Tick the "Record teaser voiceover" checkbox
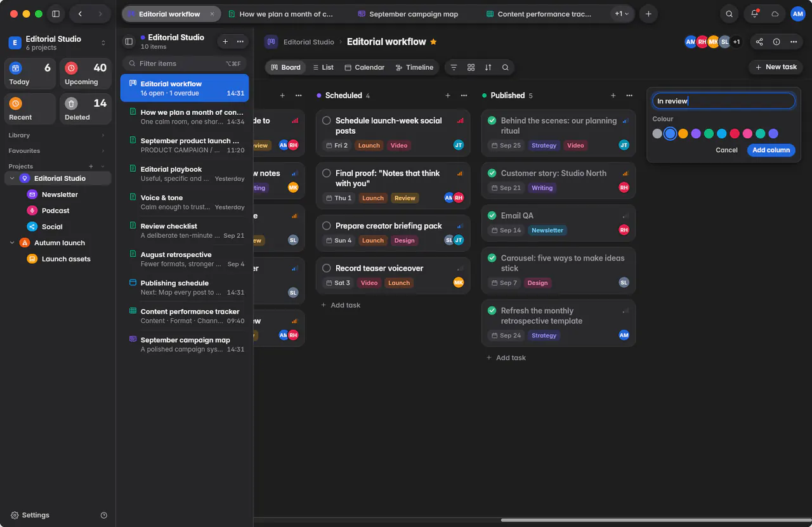The height and width of the screenshot is (527, 812). (x=327, y=268)
